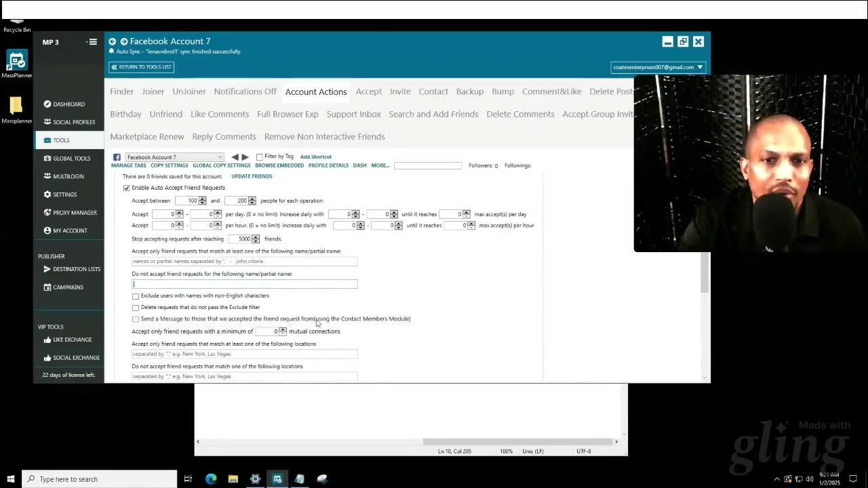868x488 pixels.
Task: Switch to the Remove Non Interactive Friends tab
Action: 325,136
